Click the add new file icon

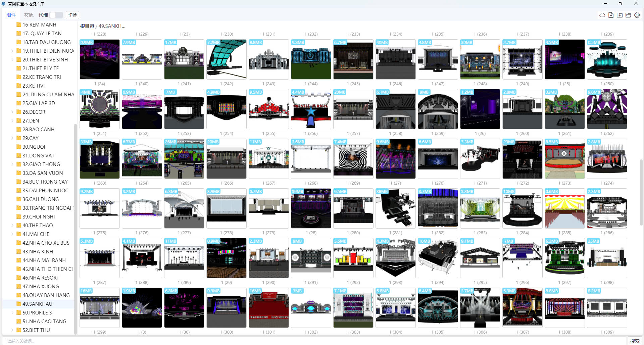(x=611, y=15)
